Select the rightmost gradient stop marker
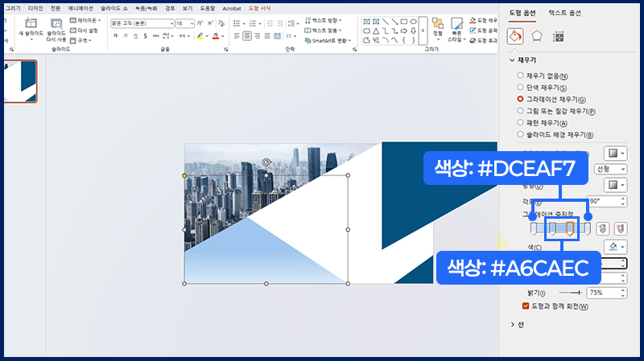The image size is (644, 361). point(588,229)
